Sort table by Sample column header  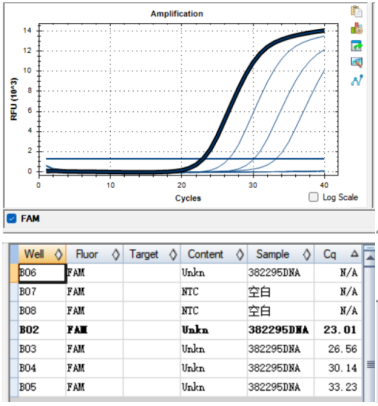(281, 254)
